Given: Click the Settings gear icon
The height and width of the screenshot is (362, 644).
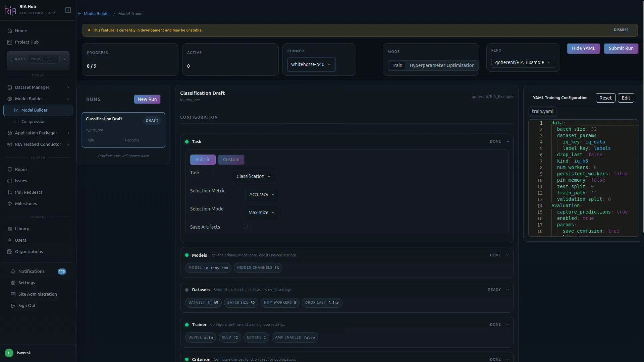Looking at the screenshot, I should [13, 283].
